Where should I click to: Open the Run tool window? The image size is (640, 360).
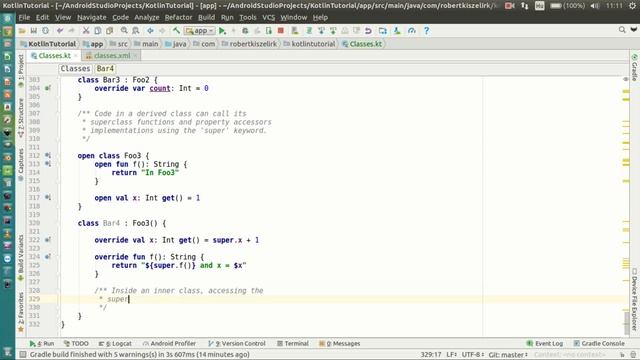coord(42,344)
